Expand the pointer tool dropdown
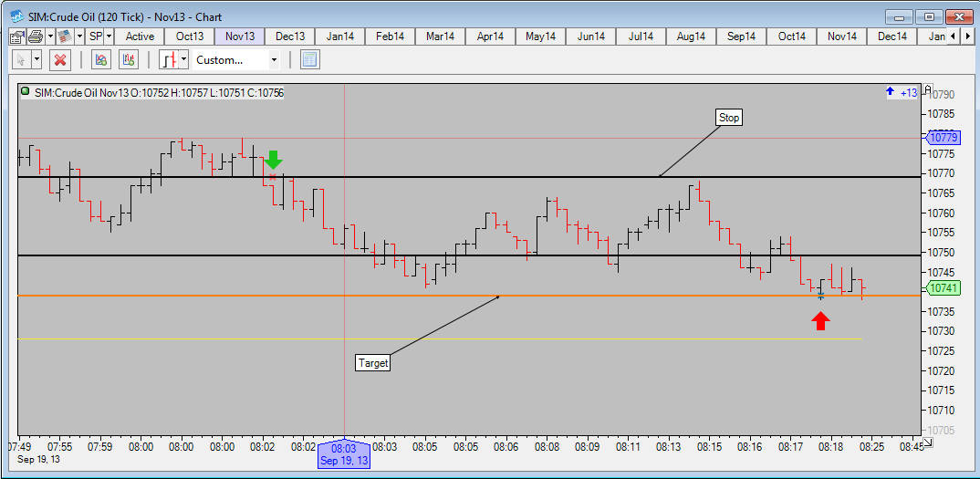This screenshot has height=479, width=980. click(x=36, y=60)
